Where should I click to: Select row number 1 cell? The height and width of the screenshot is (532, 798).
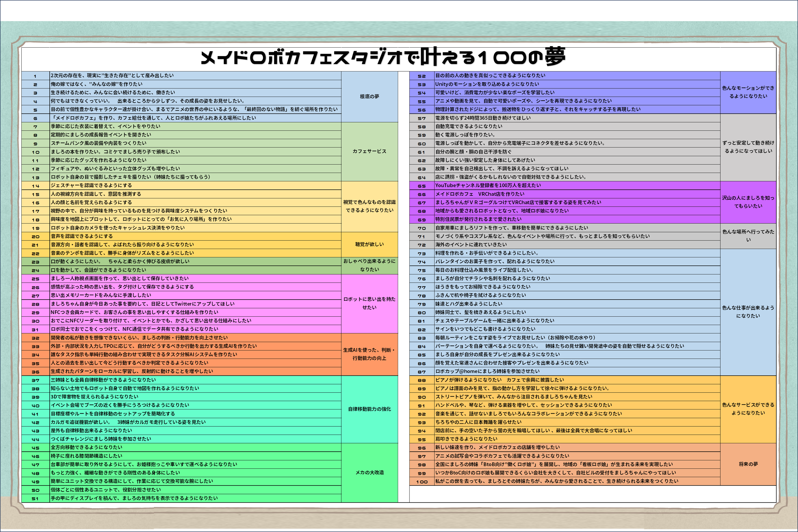click(x=35, y=76)
